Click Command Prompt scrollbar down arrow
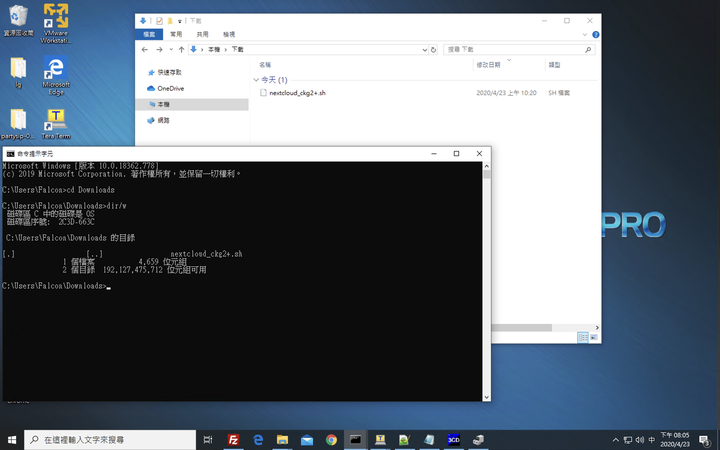The width and height of the screenshot is (720, 450). click(487, 397)
